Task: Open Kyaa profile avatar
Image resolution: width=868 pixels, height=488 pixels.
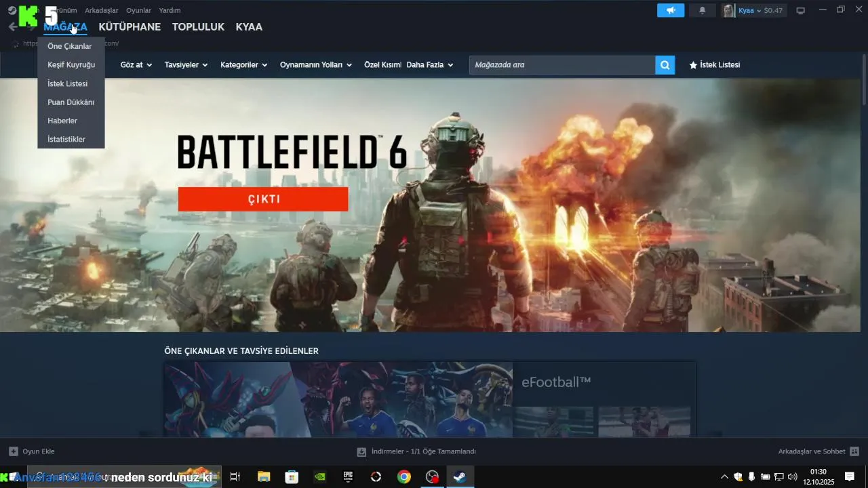Action: pos(728,10)
